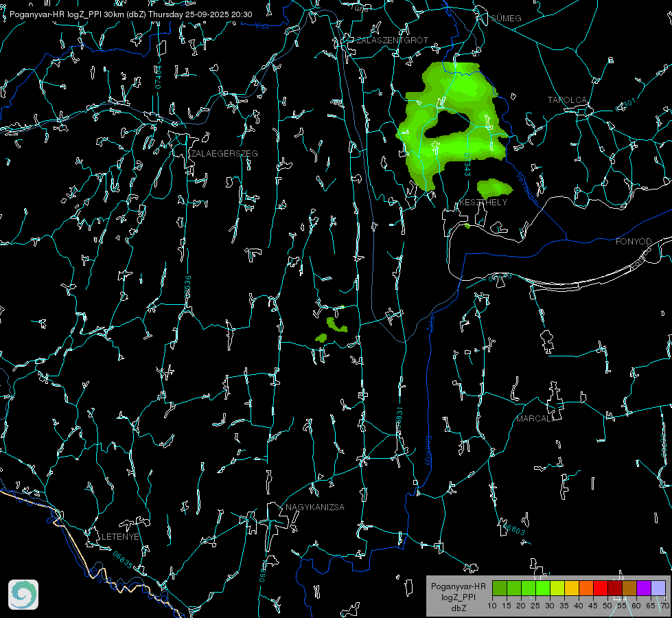672x618 pixels.
Task: Click the 25–30 dBZ bright green swatch
Action: pos(543,588)
